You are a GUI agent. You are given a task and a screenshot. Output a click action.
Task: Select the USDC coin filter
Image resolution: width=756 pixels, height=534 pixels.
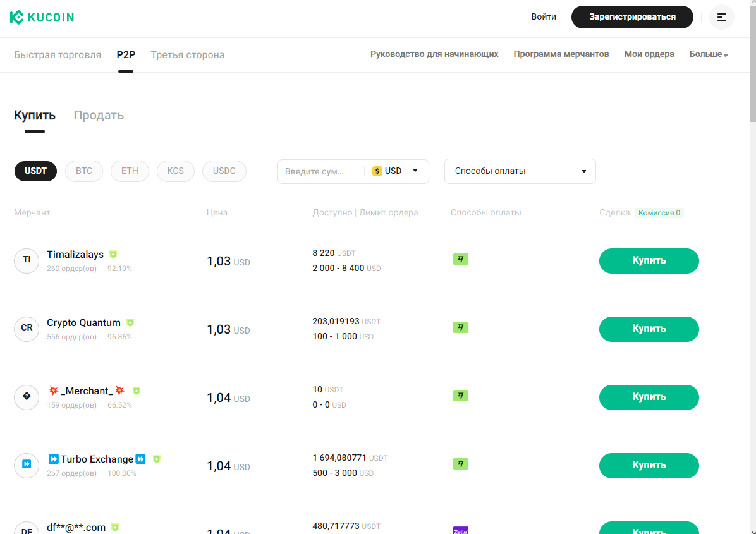coord(224,171)
